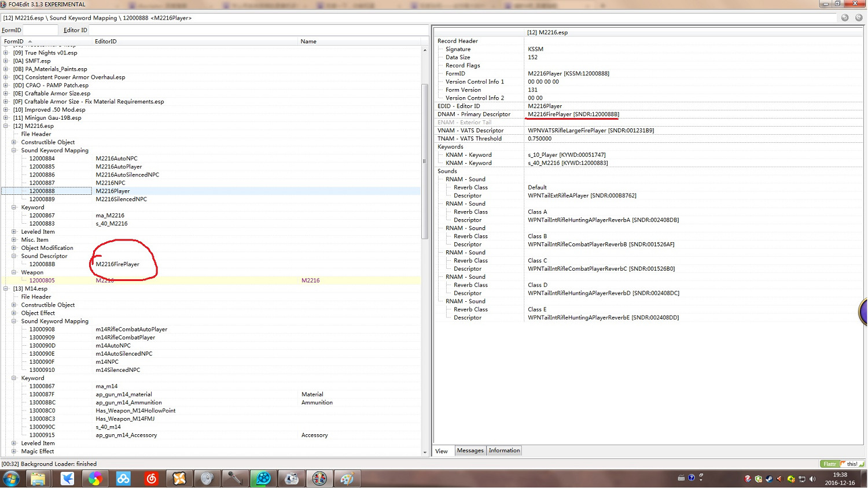Click the Steam icon in system tray
The height and width of the screenshot is (488, 868).
[x=769, y=479]
